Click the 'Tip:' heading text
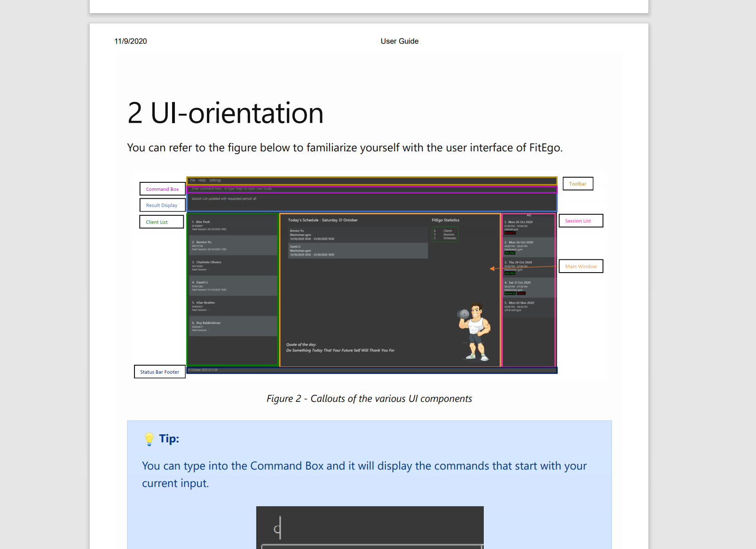The height and width of the screenshot is (549, 756). [x=169, y=439]
